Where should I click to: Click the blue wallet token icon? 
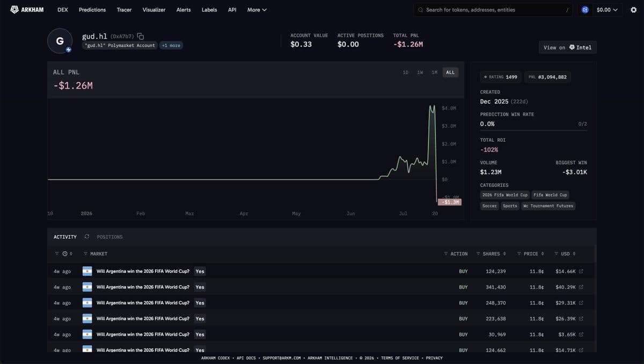(x=586, y=10)
